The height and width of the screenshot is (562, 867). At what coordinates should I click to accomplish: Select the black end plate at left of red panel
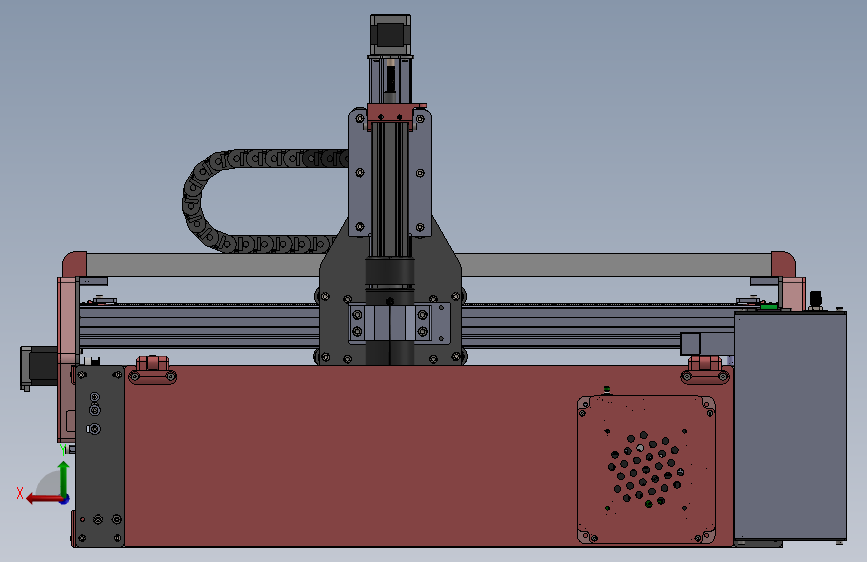click(x=100, y=456)
